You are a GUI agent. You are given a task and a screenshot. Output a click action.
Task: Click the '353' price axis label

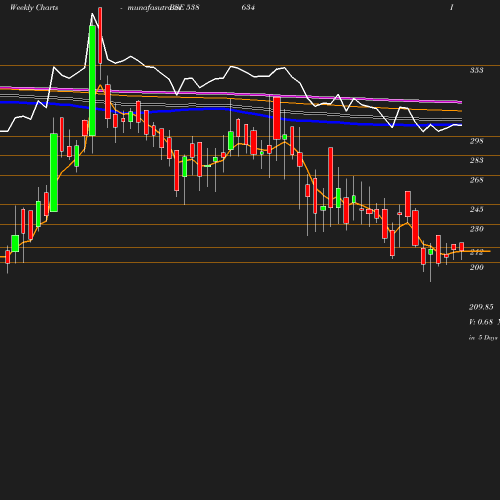pos(476,70)
